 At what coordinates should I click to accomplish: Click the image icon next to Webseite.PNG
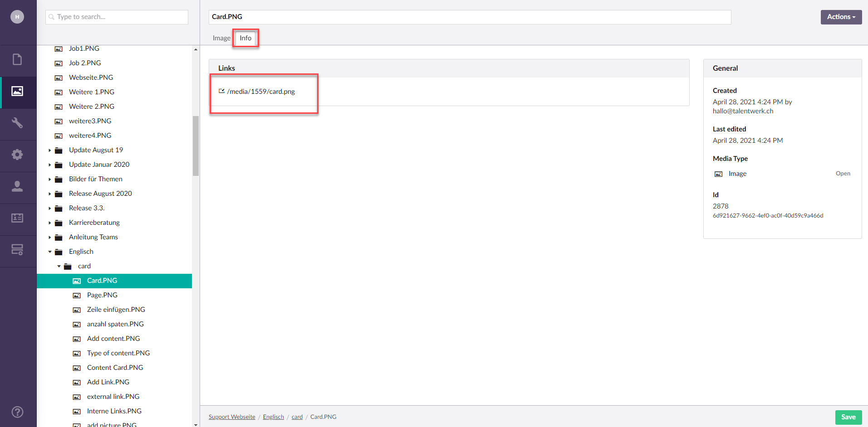(59, 78)
